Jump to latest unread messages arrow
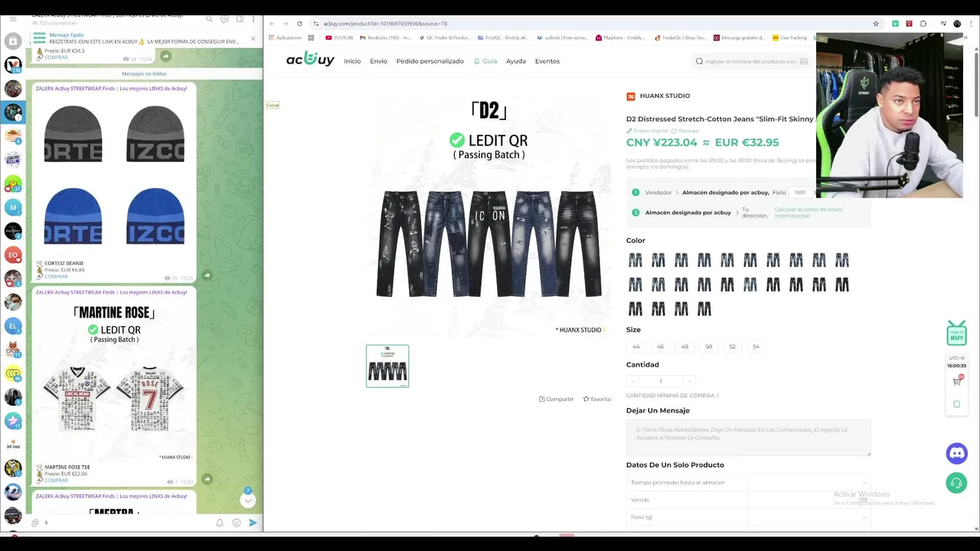This screenshot has height=551, width=980. coord(247,500)
